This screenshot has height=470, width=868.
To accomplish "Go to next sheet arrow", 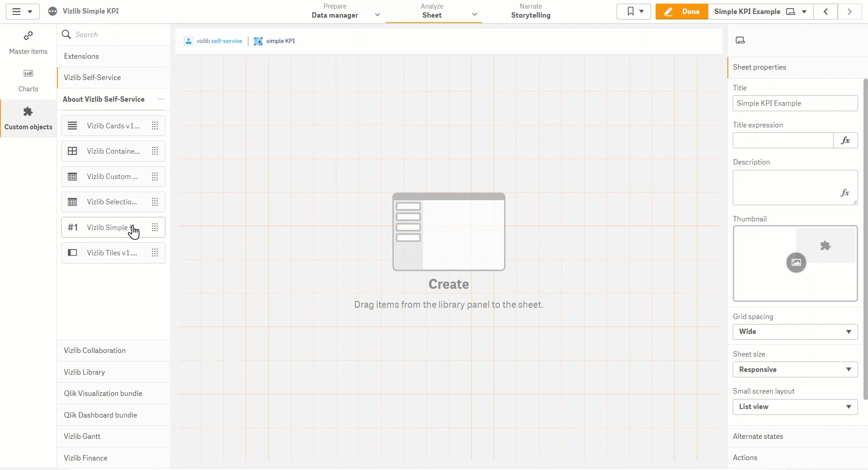I will coord(849,12).
